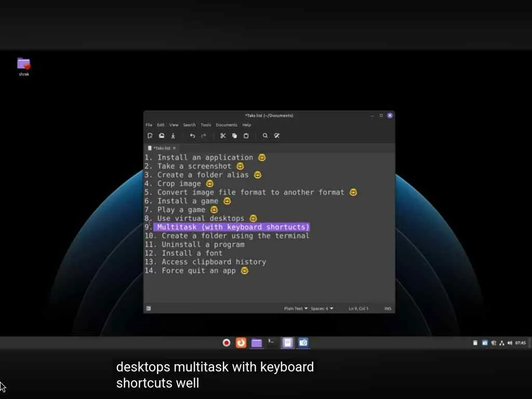Click the copy toolbar icon
532x399 pixels.
[234, 136]
